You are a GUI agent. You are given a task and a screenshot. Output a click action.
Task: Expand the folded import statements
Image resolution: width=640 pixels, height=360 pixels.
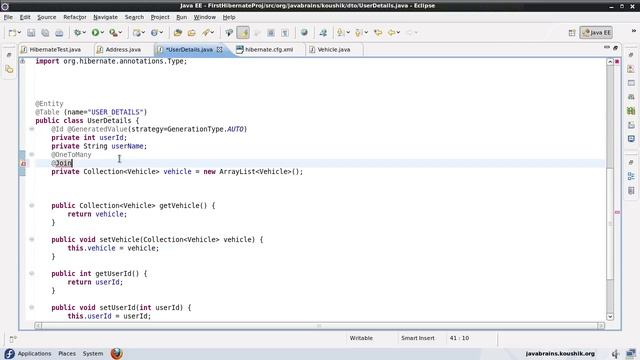(22, 61)
